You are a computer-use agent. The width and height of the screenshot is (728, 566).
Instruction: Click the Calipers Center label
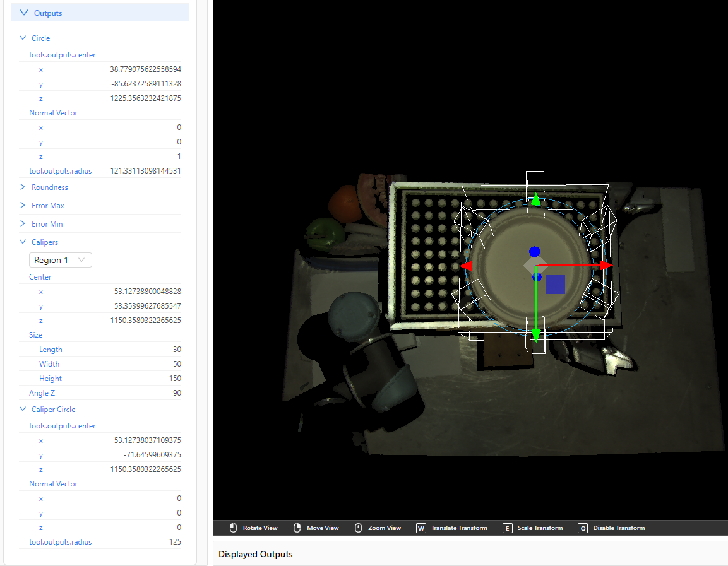[x=40, y=277]
